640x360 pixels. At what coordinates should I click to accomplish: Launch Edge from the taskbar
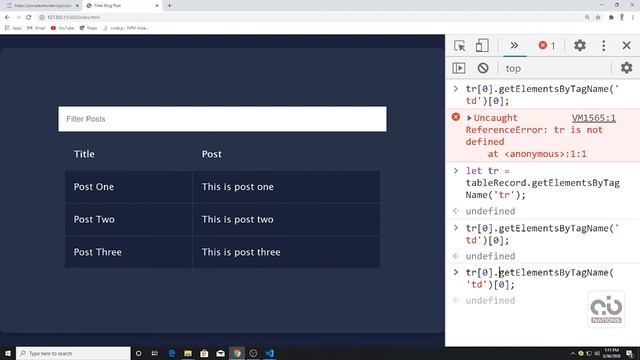(x=172, y=353)
